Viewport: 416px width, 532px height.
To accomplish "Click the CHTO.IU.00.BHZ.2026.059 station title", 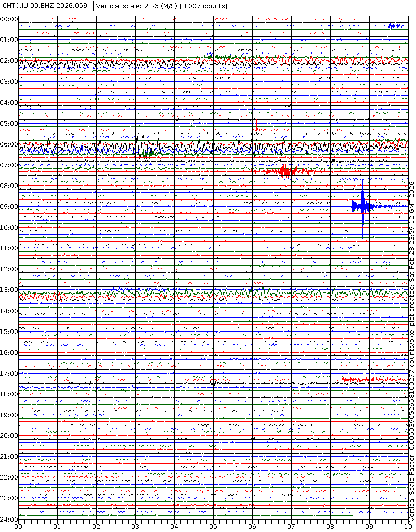I will [45, 6].
